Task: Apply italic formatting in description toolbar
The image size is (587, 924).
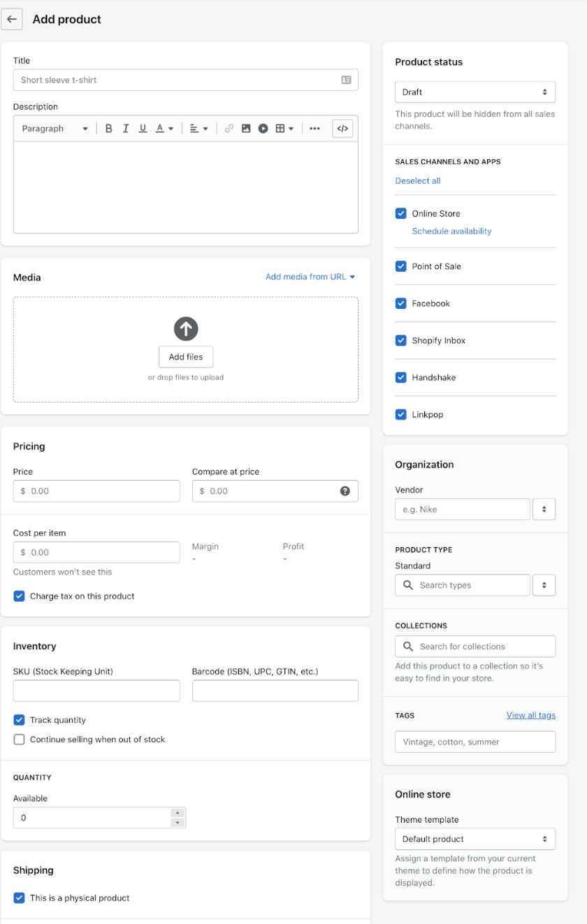Action: [126, 129]
